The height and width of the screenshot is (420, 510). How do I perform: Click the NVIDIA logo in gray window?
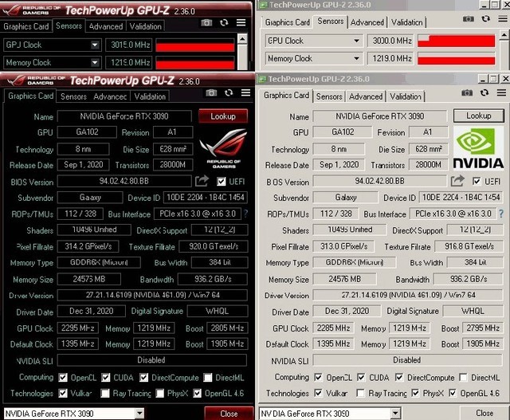pyautogui.click(x=478, y=148)
